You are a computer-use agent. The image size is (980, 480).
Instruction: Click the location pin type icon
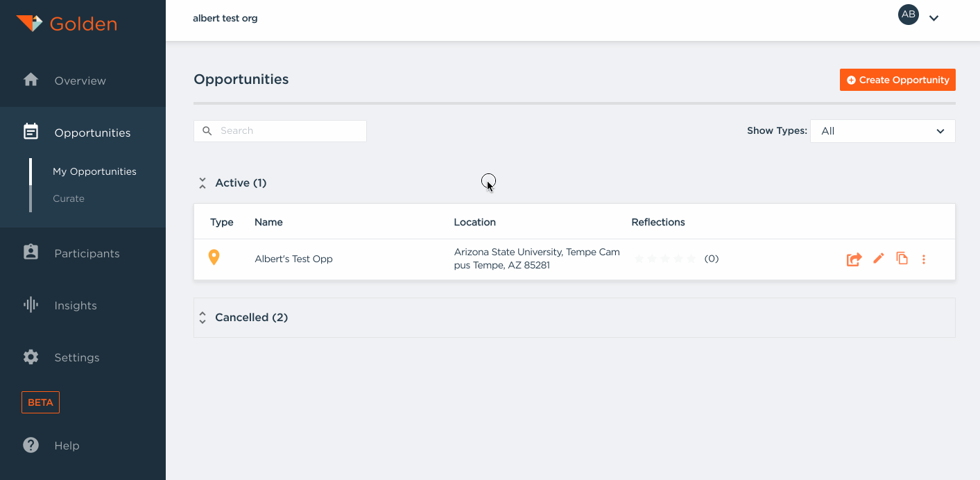(x=214, y=256)
